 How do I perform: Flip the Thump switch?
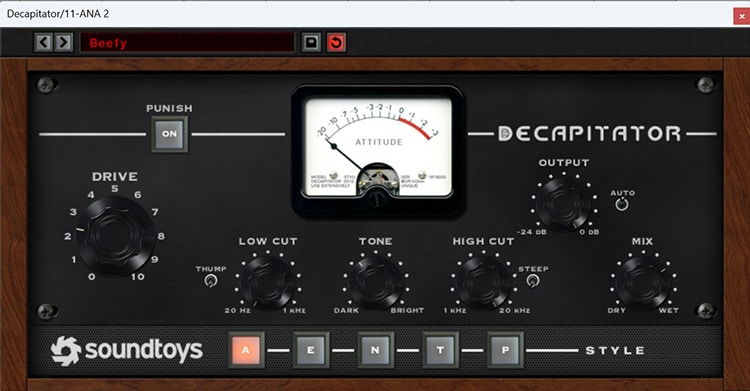coord(210,280)
